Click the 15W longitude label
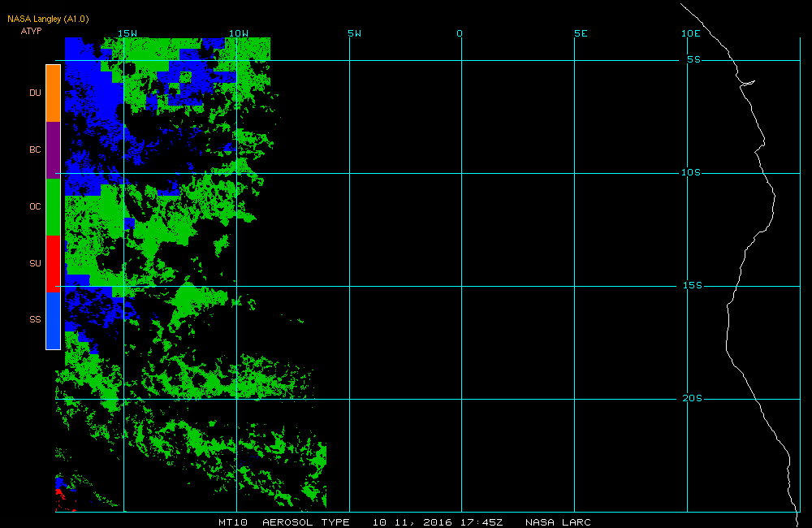Image resolution: width=812 pixels, height=528 pixels. [127, 33]
